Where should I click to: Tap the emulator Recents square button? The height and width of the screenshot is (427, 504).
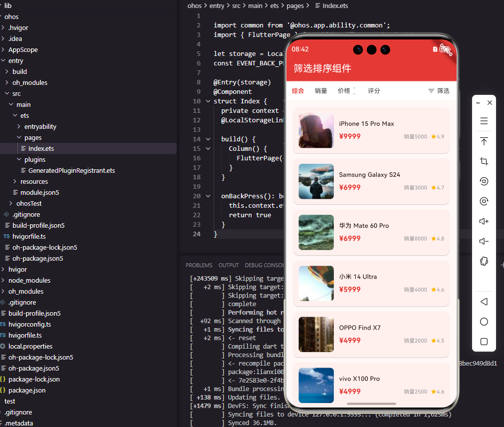pos(484,342)
